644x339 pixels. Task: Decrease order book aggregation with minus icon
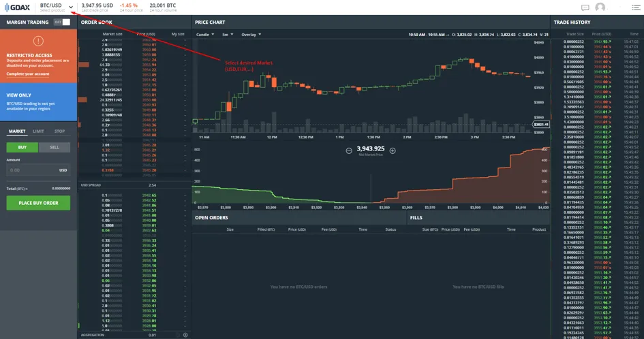pyautogui.click(x=177, y=335)
